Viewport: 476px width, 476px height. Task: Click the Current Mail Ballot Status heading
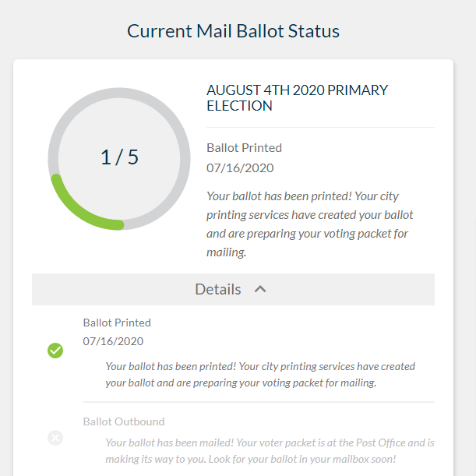click(x=234, y=31)
